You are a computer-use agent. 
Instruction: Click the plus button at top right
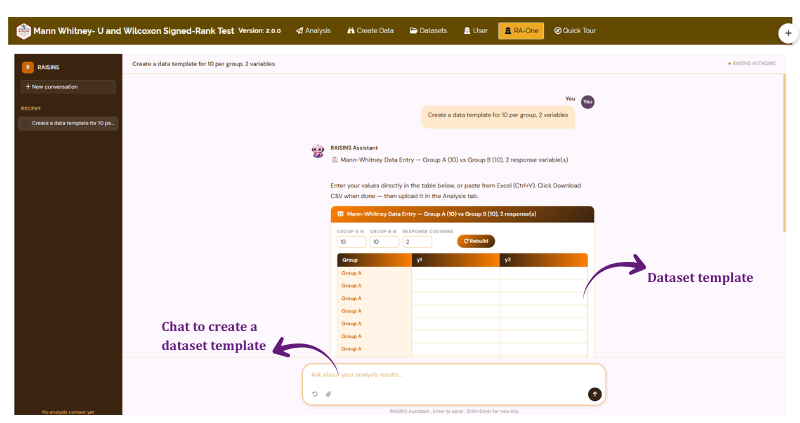[x=788, y=33]
